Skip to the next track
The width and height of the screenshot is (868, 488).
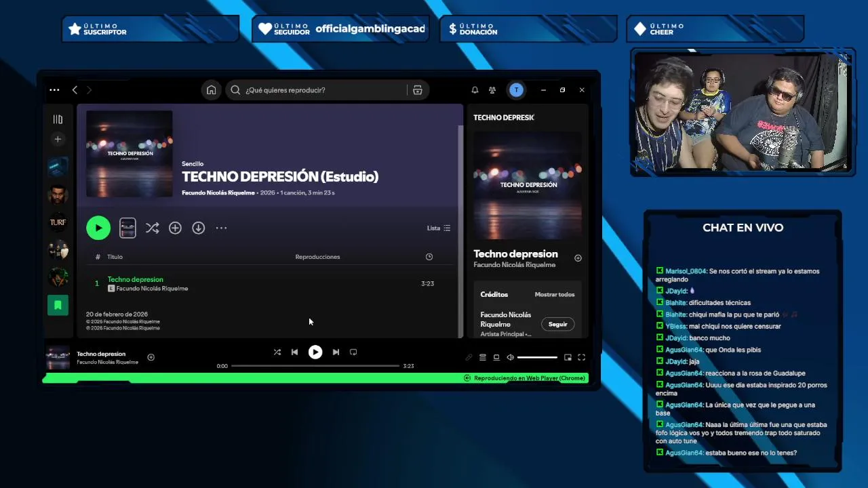click(x=336, y=352)
